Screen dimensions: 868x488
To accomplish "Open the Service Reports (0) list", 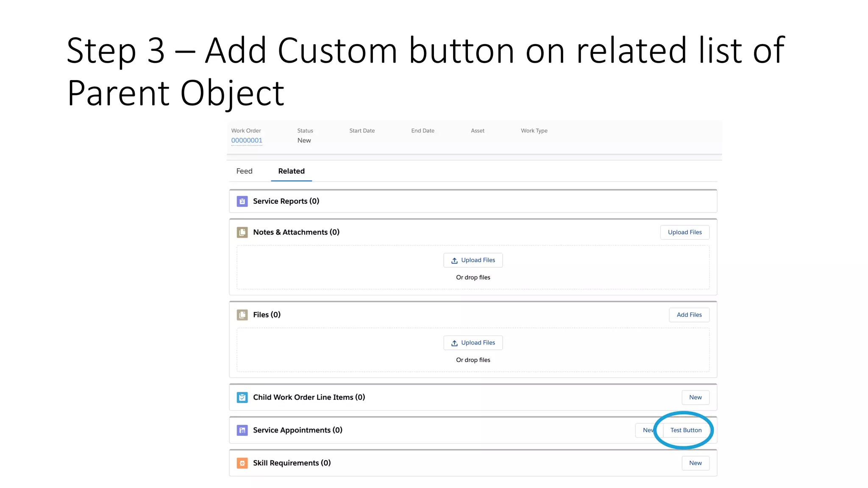I will (286, 201).
